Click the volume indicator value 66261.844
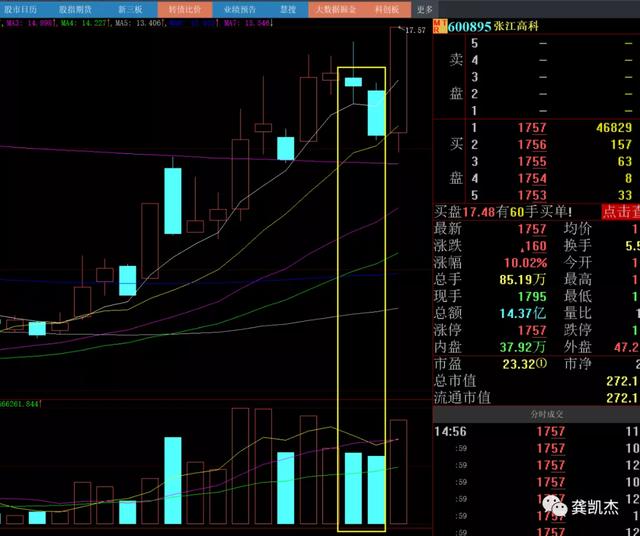Screen dimensions: 640x536 [x=20, y=404]
